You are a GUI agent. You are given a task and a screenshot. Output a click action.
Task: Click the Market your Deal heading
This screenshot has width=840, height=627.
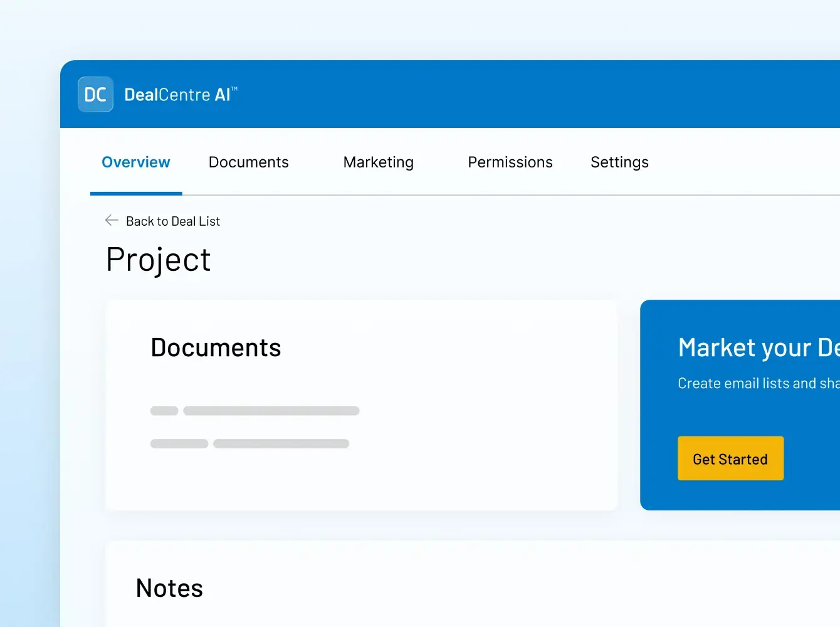coord(758,348)
